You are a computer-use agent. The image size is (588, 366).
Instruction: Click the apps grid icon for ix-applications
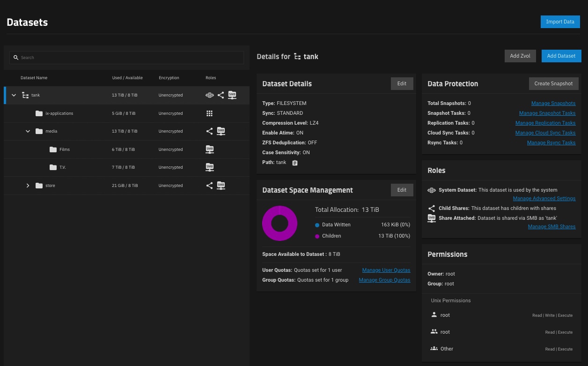point(209,113)
